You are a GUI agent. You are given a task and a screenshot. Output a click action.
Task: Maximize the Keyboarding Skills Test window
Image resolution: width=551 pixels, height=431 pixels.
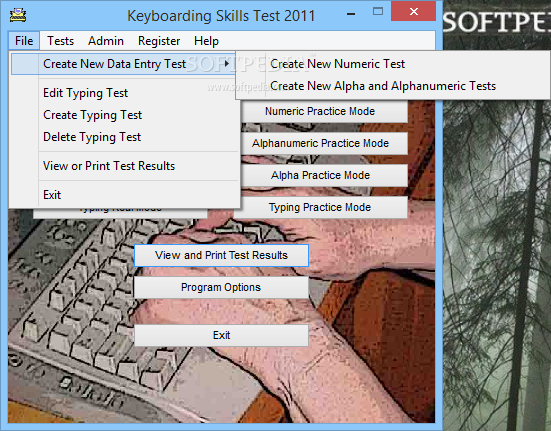click(378, 12)
